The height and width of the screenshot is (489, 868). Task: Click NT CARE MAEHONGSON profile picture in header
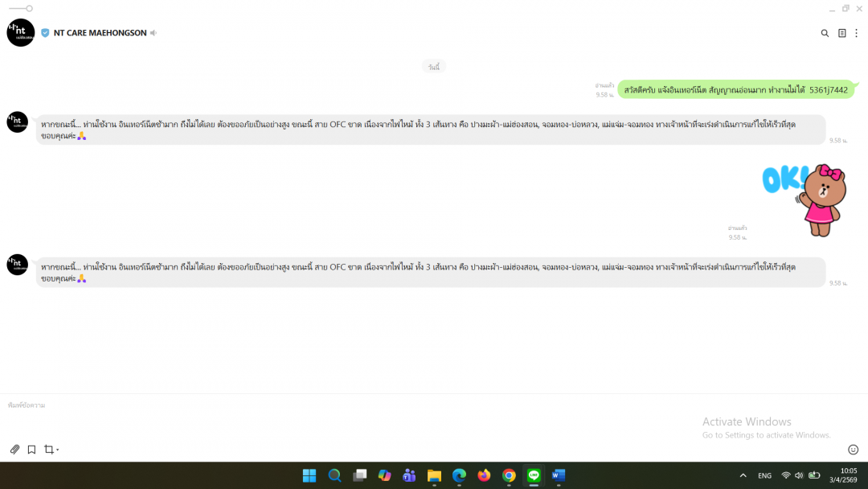pos(21,33)
